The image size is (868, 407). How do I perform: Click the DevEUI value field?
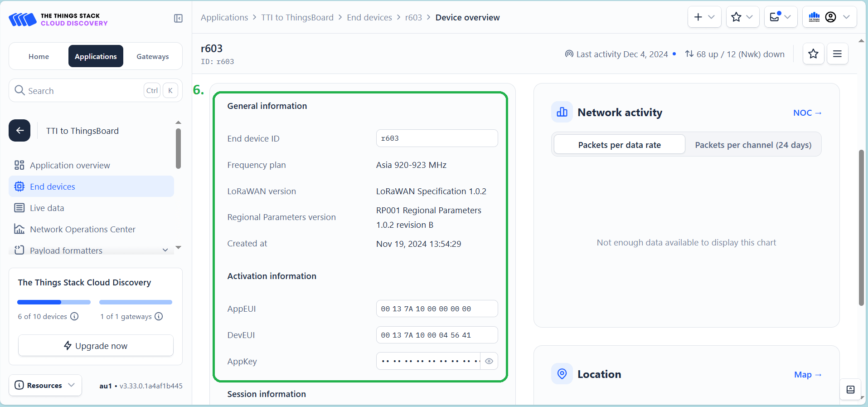click(x=437, y=335)
